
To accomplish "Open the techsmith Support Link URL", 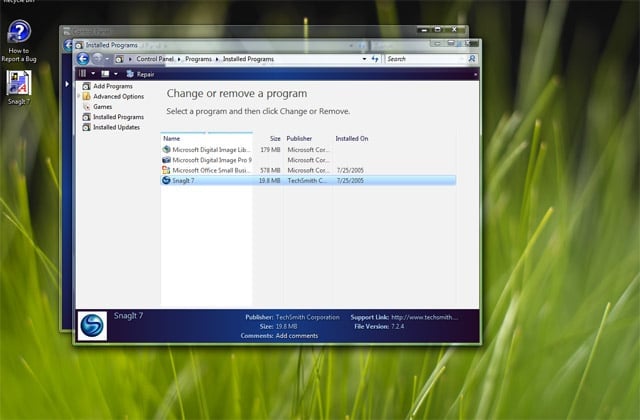I will (x=424, y=317).
